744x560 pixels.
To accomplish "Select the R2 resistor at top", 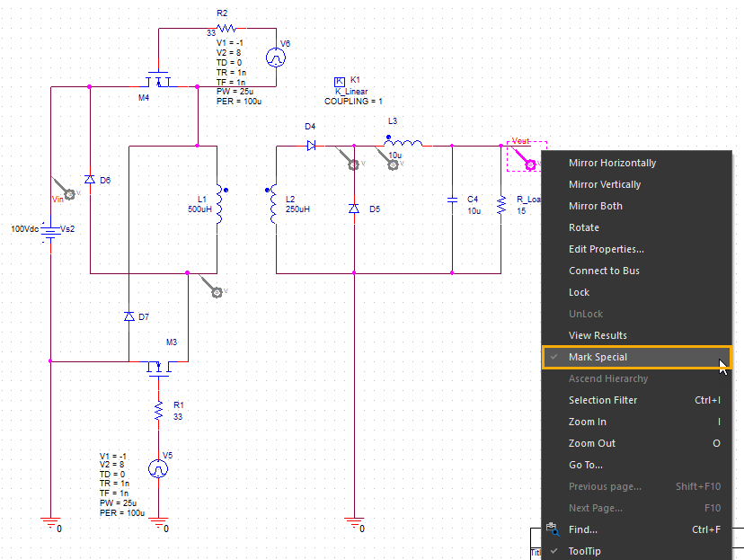I will pyautogui.click(x=224, y=29).
